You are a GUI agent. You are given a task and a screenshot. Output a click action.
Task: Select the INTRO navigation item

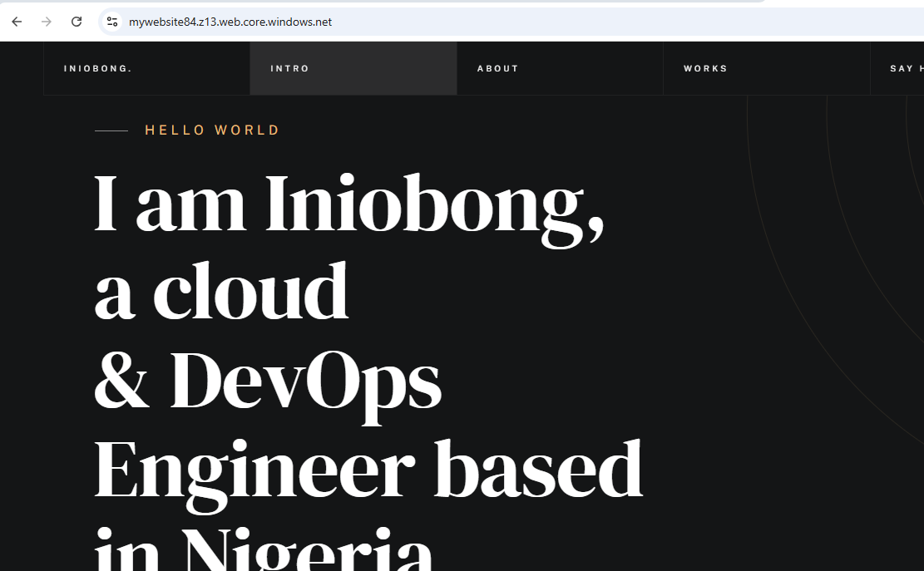[x=353, y=68]
